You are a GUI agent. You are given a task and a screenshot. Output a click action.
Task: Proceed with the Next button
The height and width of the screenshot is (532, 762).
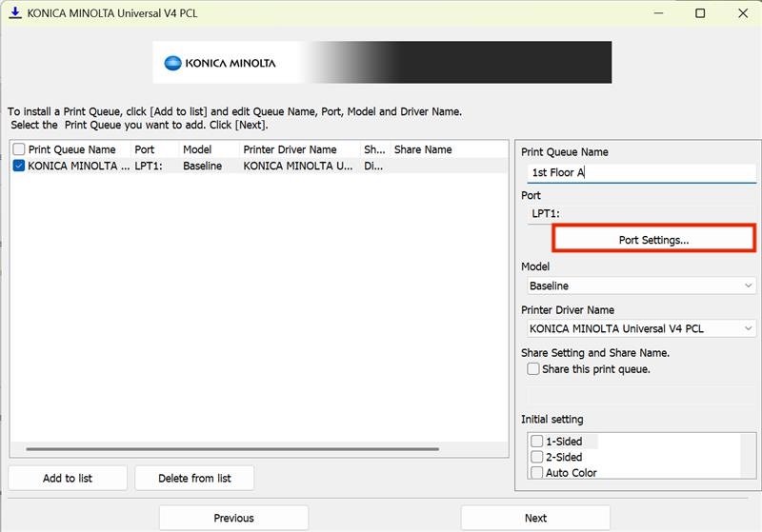pyautogui.click(x=535, y=518)
